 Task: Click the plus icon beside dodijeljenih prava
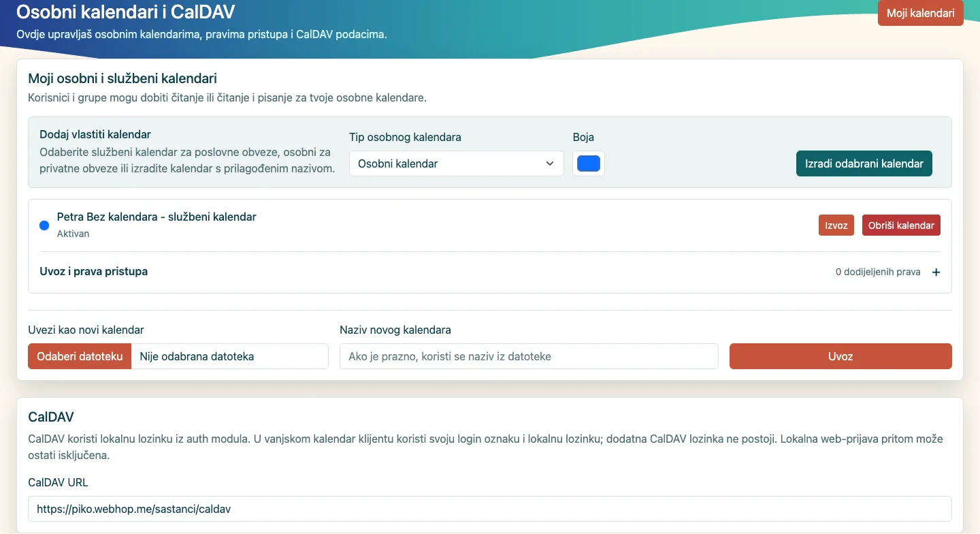coord(936,272)
